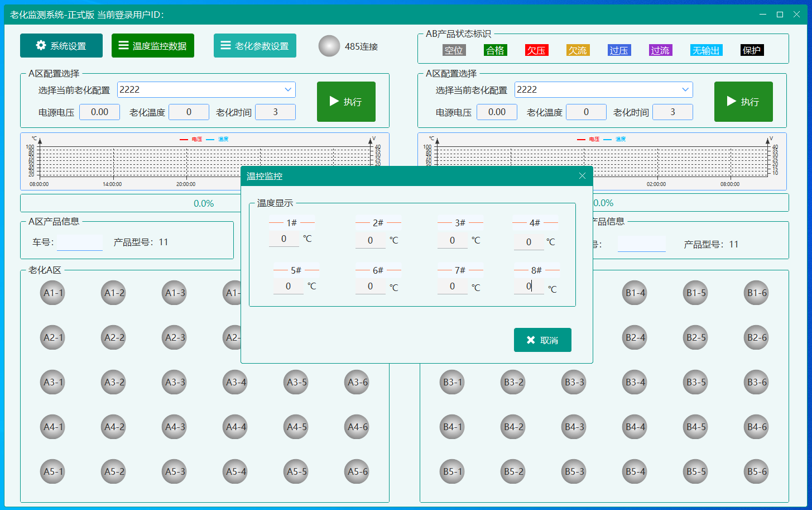Click the 温度 legend in right chart
Screen dimensions: 812x510
tap(615, 139)
